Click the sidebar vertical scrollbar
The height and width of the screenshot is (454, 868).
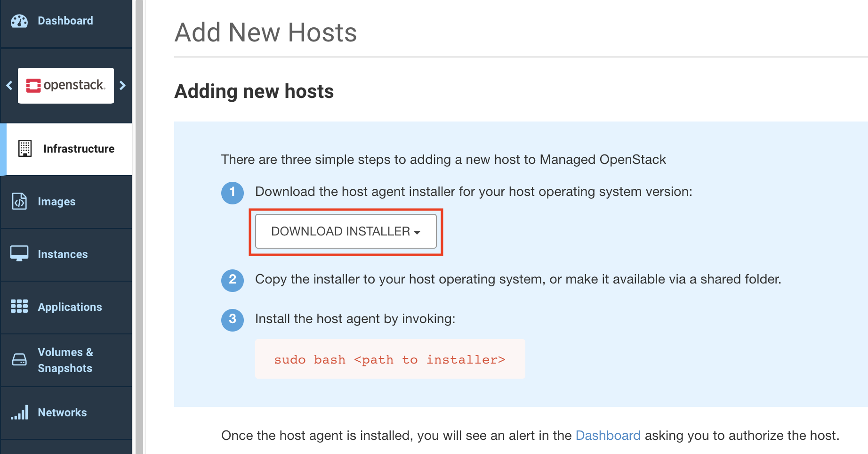[139, 226]
